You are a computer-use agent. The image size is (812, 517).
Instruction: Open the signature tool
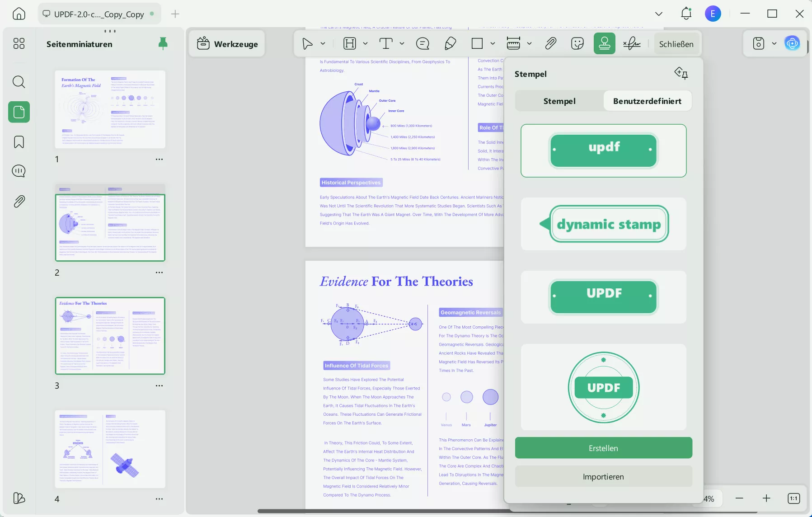pos(632,43)
